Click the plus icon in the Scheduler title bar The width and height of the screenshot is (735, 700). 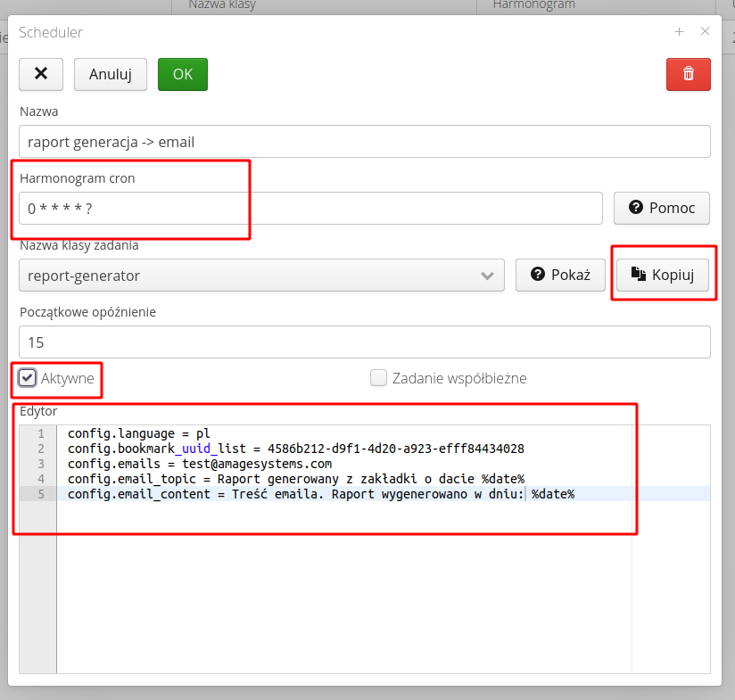(x=679, y=30)
